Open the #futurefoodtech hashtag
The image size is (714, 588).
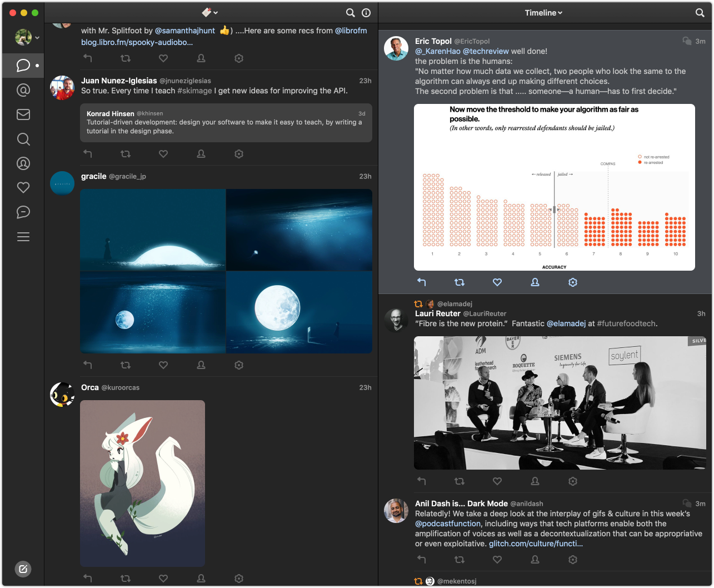pyautogui.click(x=626, y=323)
